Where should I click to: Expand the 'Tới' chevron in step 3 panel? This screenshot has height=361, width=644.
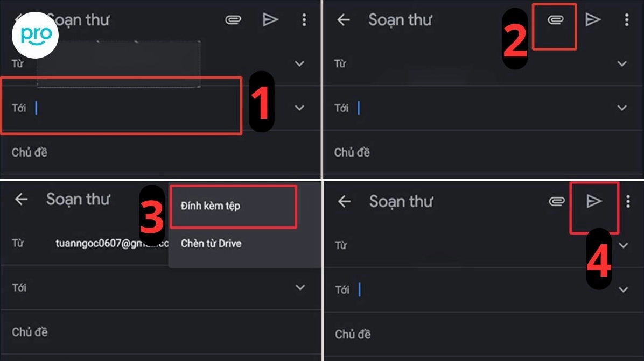pyautogui.click(x=300, y=287)
